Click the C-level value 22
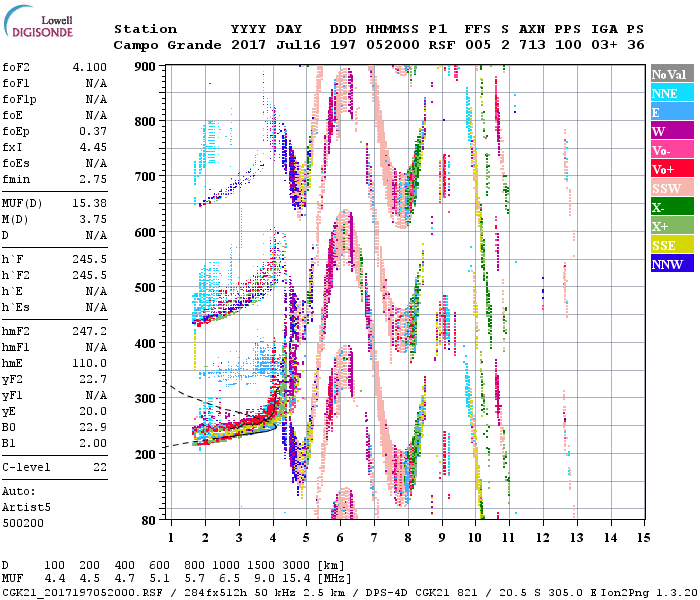The height and width of the screenshot is (600, 700). click(100, 467)
